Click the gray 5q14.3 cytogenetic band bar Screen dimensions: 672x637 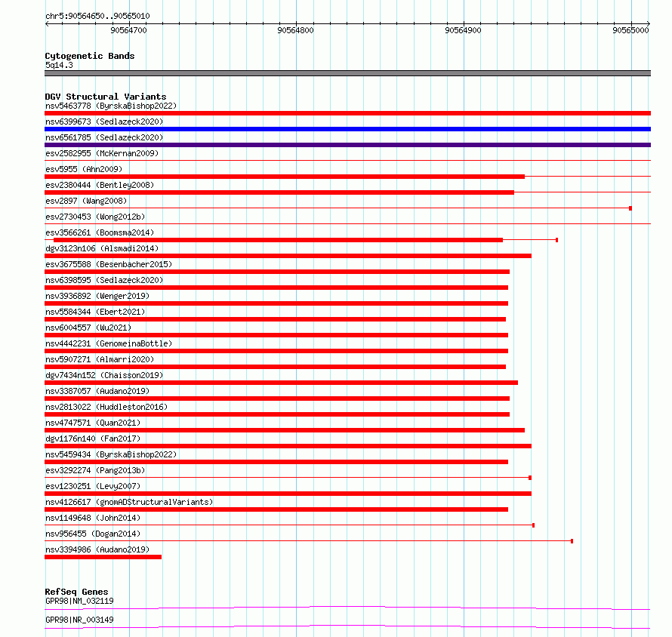(347, 73)
